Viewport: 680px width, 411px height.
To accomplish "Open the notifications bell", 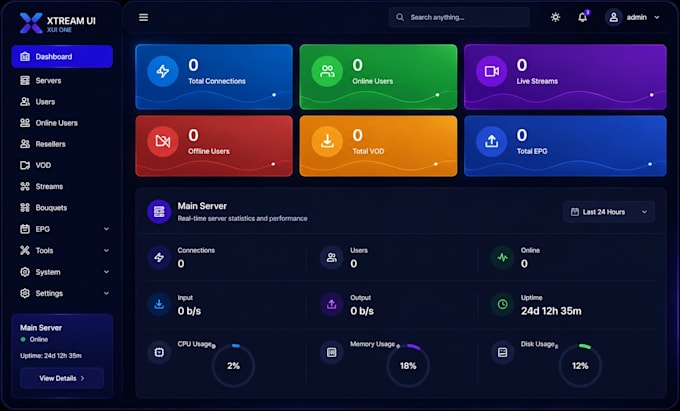I will (x=582, y=17).
